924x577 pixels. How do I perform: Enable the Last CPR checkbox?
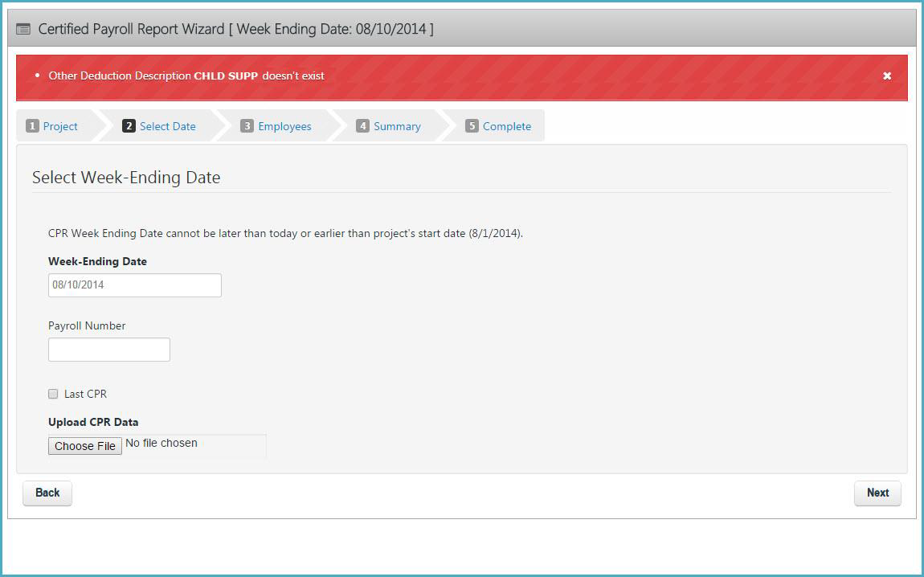point(53,394)
